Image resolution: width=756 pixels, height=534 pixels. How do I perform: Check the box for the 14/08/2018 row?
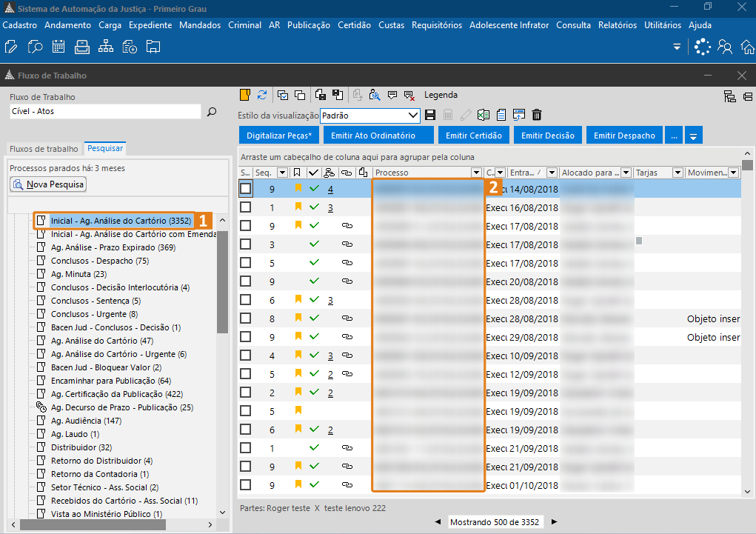245,189
